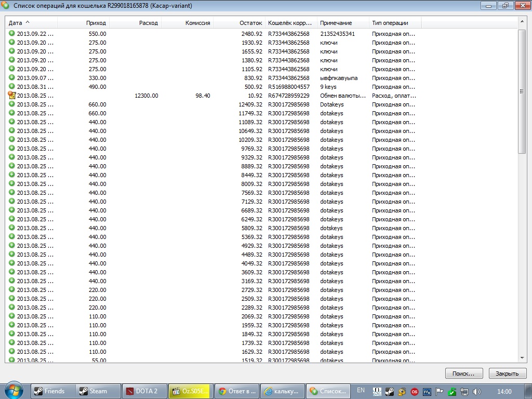The width and height of the screenshot is (532, 399).
Task: Click the note 'Обмен валюты...'
Action: (343, 96)
